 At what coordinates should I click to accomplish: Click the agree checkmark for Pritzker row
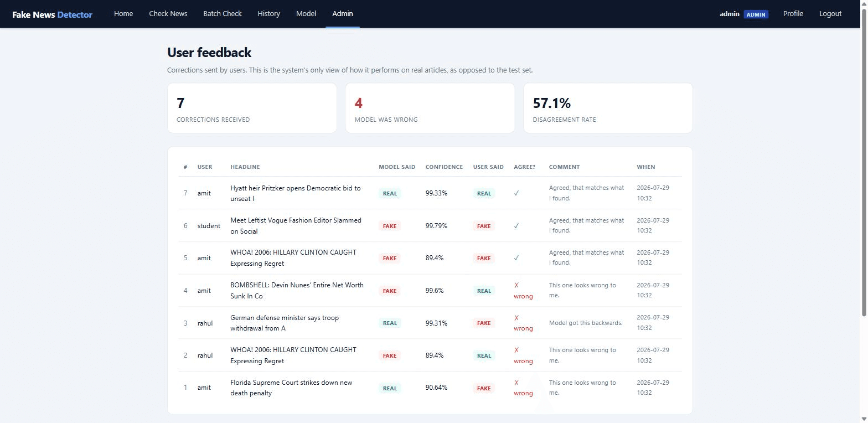pyautogui.click(x=516, y=193)
